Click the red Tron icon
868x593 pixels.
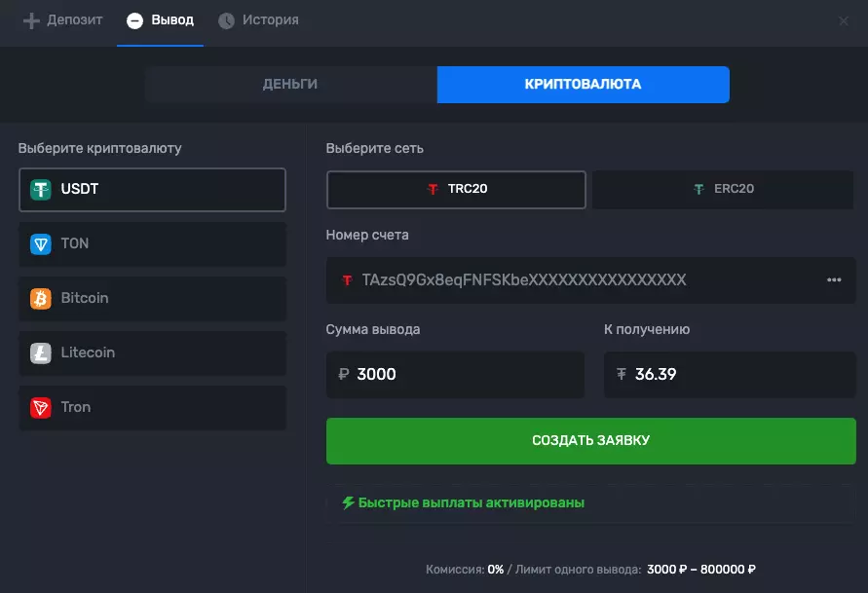coord(41,408)
